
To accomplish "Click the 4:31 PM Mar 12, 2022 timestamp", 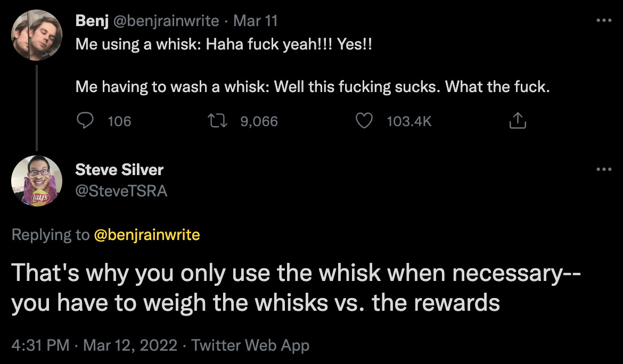I will 94,345.
